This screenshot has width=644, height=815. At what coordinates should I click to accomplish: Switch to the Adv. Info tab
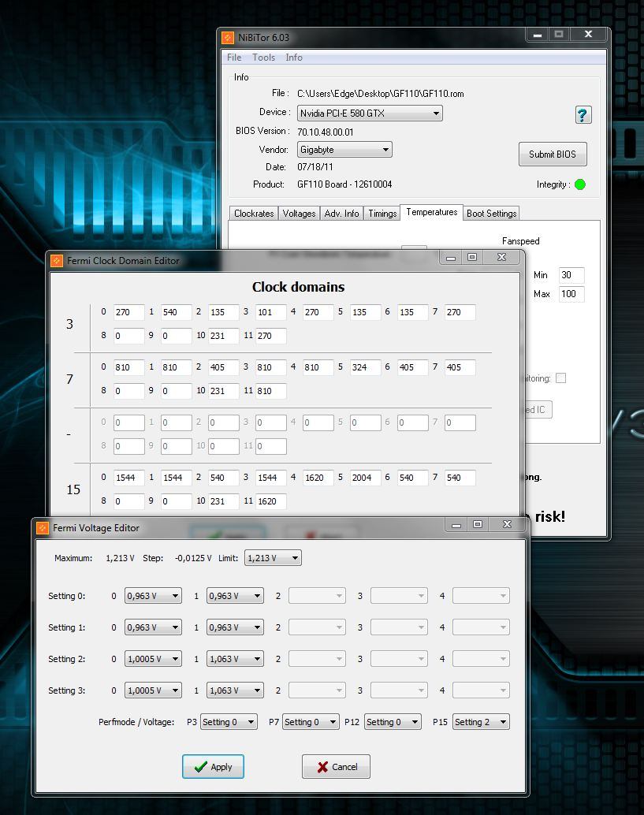coord(341,213)
